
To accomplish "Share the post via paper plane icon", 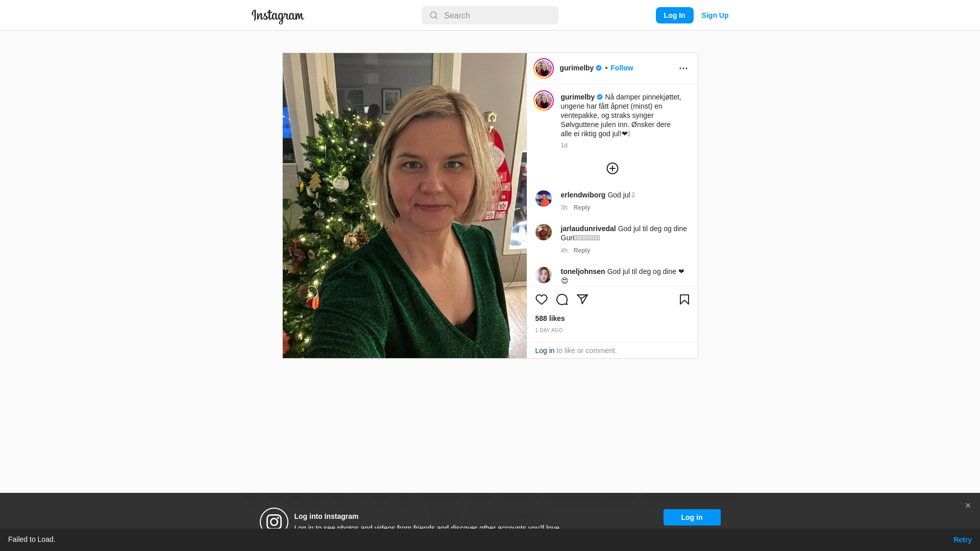I will [582, 299].
